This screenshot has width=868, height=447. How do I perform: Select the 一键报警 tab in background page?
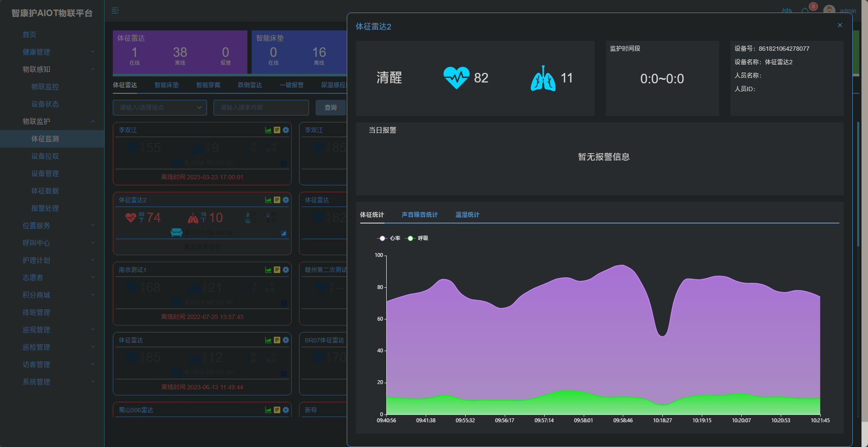292,85
